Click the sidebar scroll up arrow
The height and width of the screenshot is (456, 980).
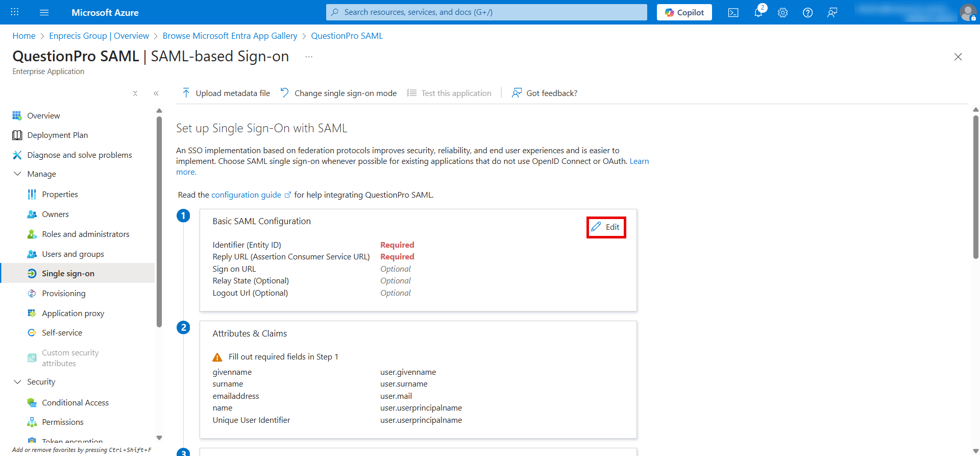[159, 110]
